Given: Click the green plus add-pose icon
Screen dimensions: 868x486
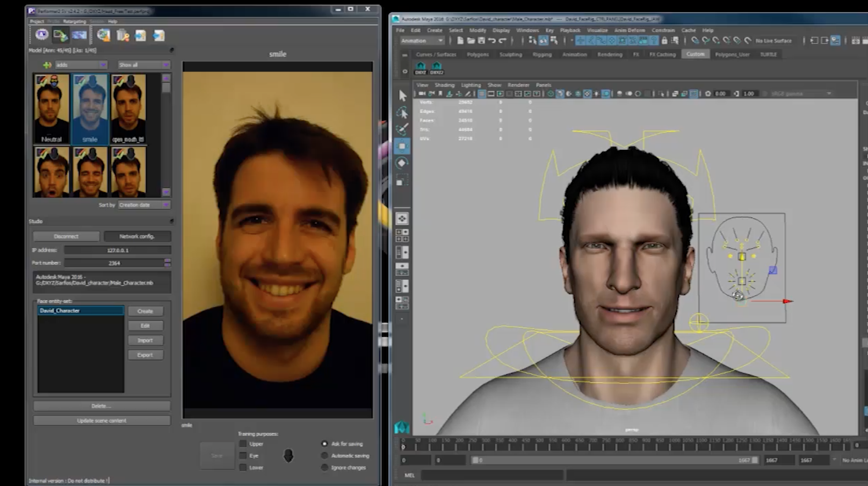Looking at the screenshot, I should pos(47,65).
